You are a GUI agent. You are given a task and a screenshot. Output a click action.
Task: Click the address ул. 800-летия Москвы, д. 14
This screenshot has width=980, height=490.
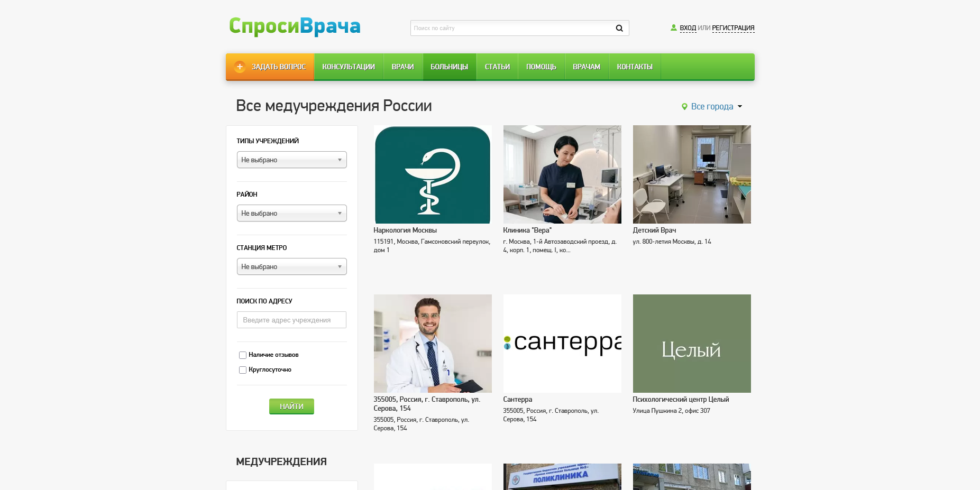(672, 242)
